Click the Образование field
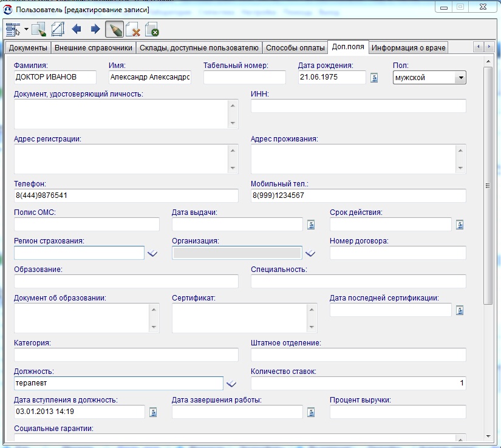 coord(126,281)
